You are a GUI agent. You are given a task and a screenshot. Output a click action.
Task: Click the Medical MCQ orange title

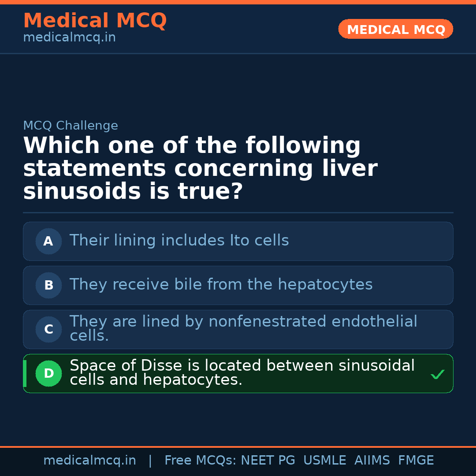(x=95, y=21)
